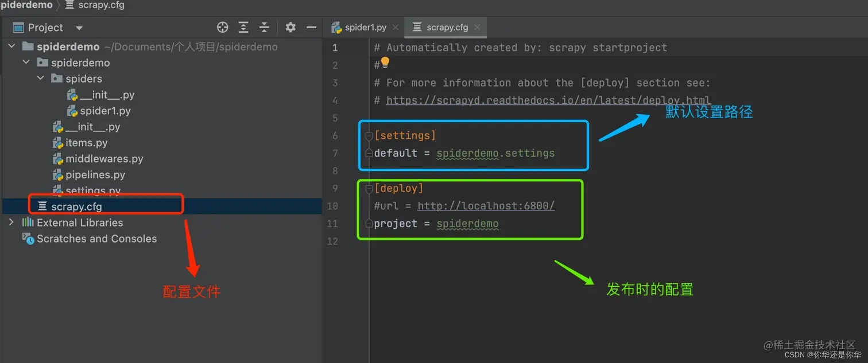Select middlewares.py in the project tree

tap(104, 159)
